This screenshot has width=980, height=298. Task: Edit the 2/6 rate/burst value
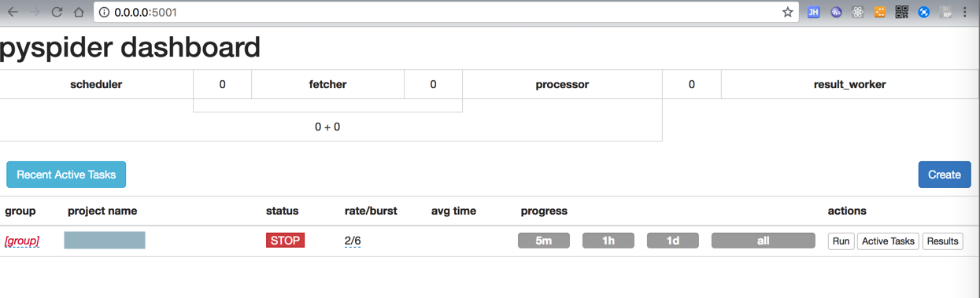353,241
